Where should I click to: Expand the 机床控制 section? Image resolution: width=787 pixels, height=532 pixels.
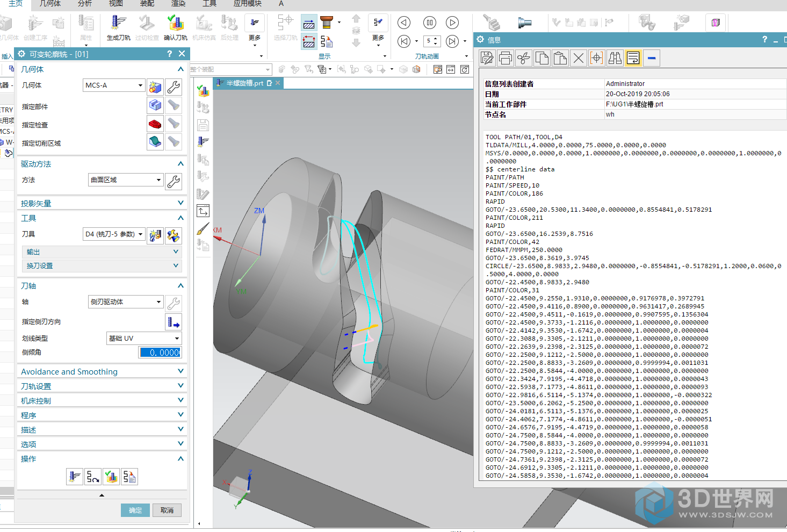(180, 400)
